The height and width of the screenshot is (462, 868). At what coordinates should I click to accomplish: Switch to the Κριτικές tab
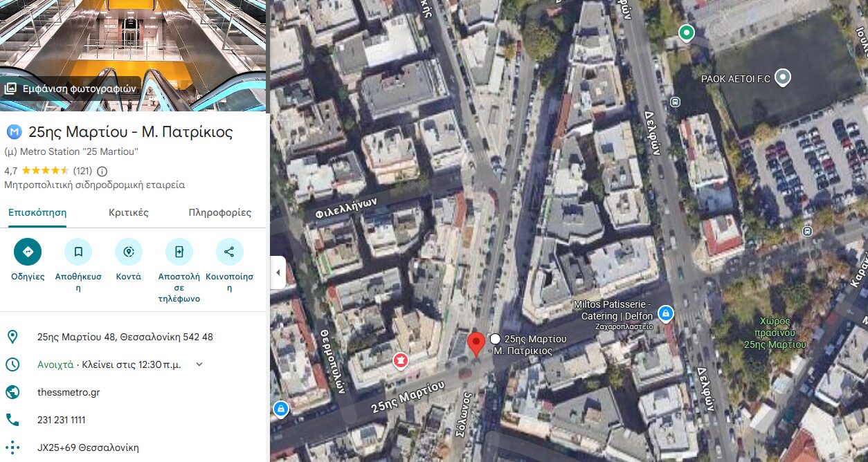click(129, 212)
